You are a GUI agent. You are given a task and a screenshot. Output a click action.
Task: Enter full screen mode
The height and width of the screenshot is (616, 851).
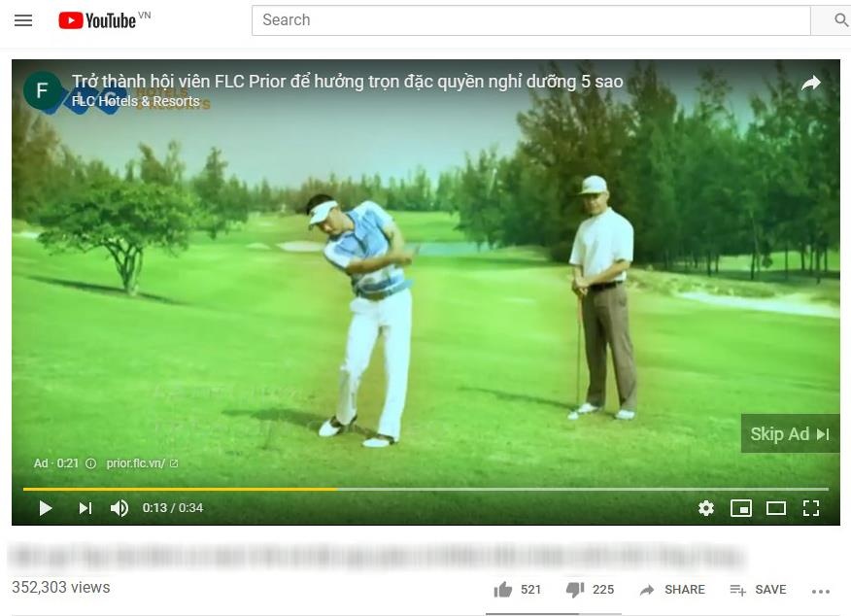tap(811, 508)
